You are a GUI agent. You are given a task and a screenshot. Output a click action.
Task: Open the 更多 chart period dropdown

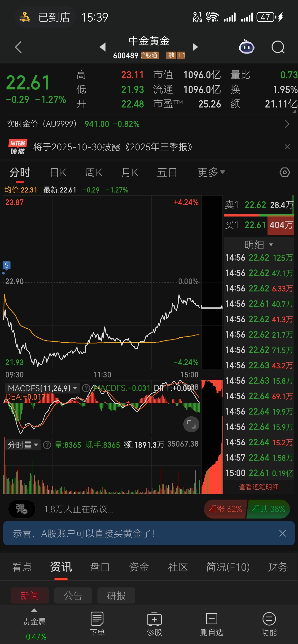point(211,172)
